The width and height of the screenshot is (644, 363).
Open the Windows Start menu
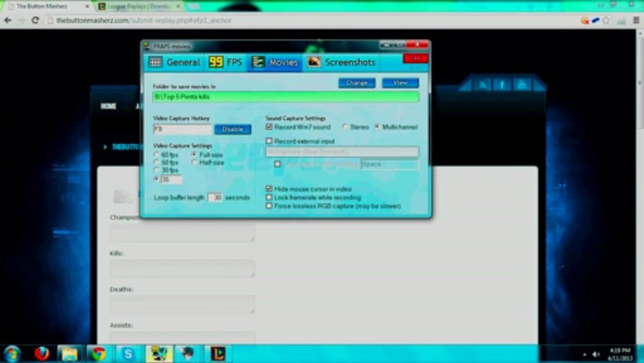click(x=12, y=353)
